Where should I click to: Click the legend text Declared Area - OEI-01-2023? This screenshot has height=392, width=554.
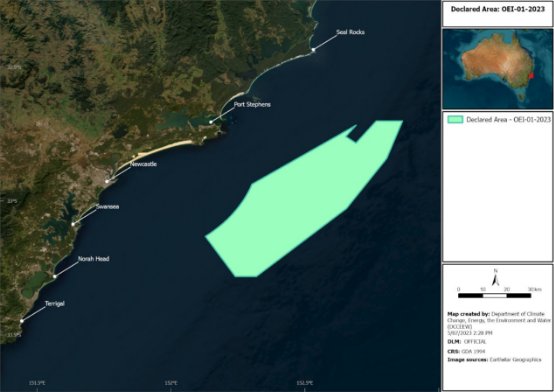508,119
